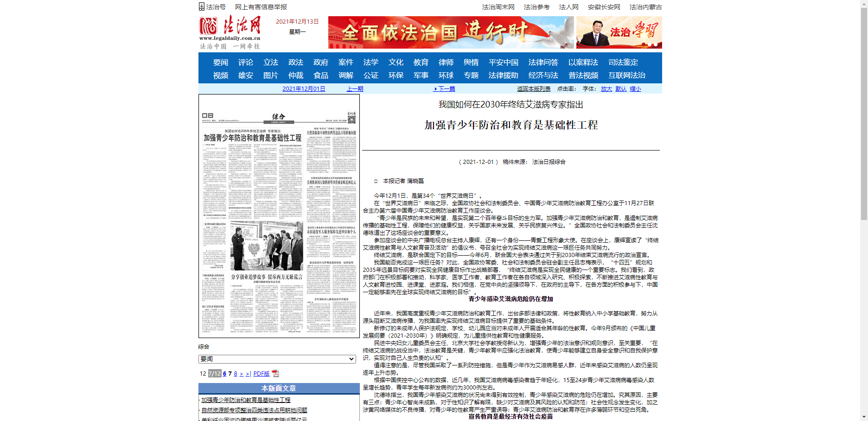The image size is (868, 421).
Task: Select 食品 in navigation
Action: [321, 75]
